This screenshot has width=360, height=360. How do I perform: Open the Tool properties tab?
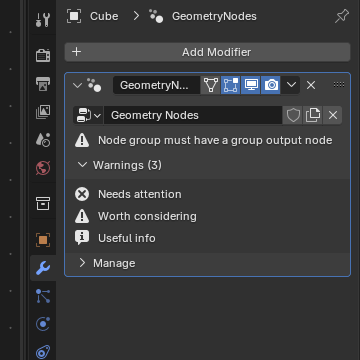(x=43, y=20)
